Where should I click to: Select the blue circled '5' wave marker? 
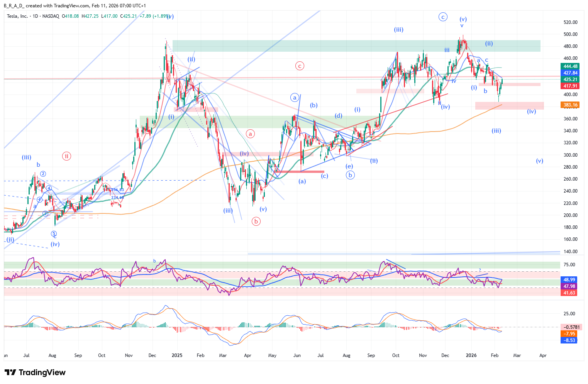click(x=54, y=233)
